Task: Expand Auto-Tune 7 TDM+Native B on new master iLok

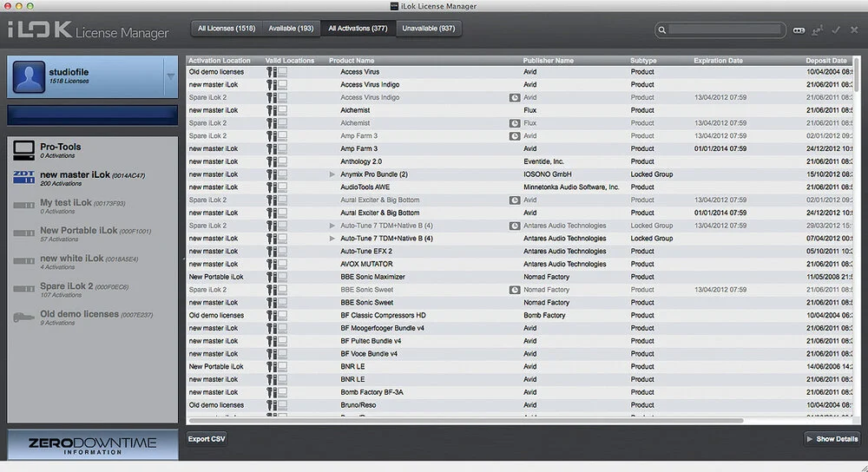Action: tap(332, 239)
